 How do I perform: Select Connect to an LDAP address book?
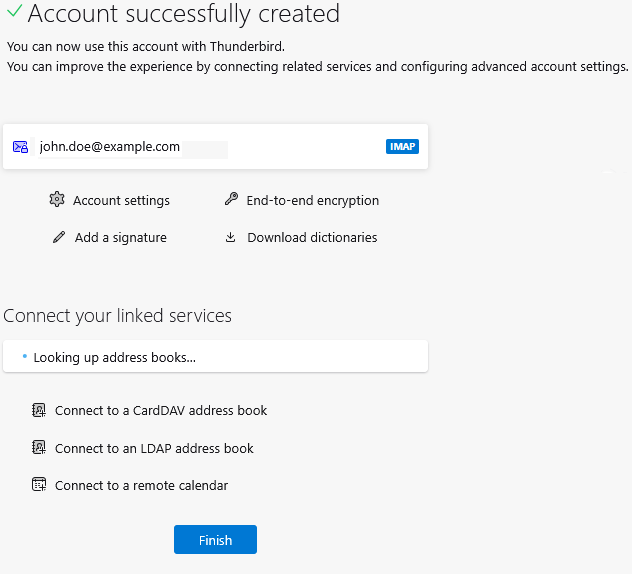154,449
